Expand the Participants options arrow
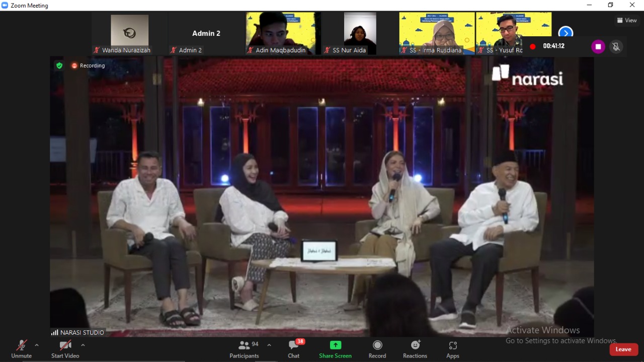Viewport: 644px width, 362px height. (x=269, y=345)
